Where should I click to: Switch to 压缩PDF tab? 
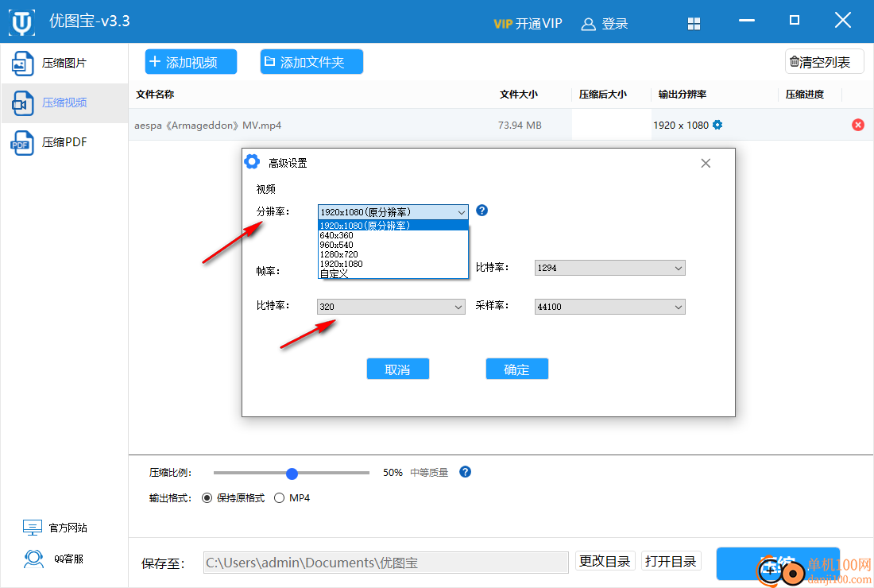[64, 142]
